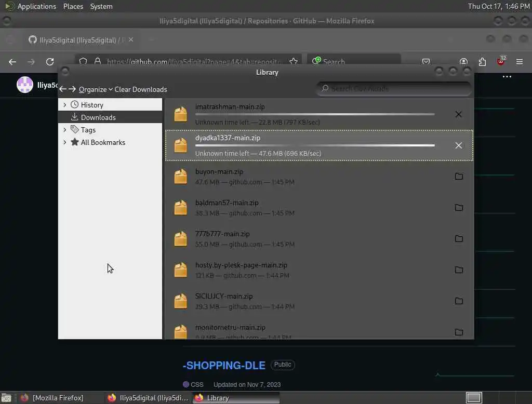
Task: Open the Firefox hamburger menu
Action: pos(520,62)
